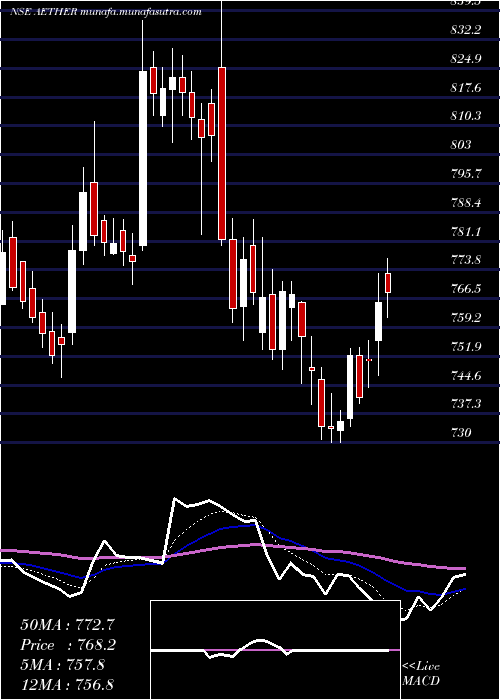Click the '12MA : 756.8' readout

tap(67, 684)
